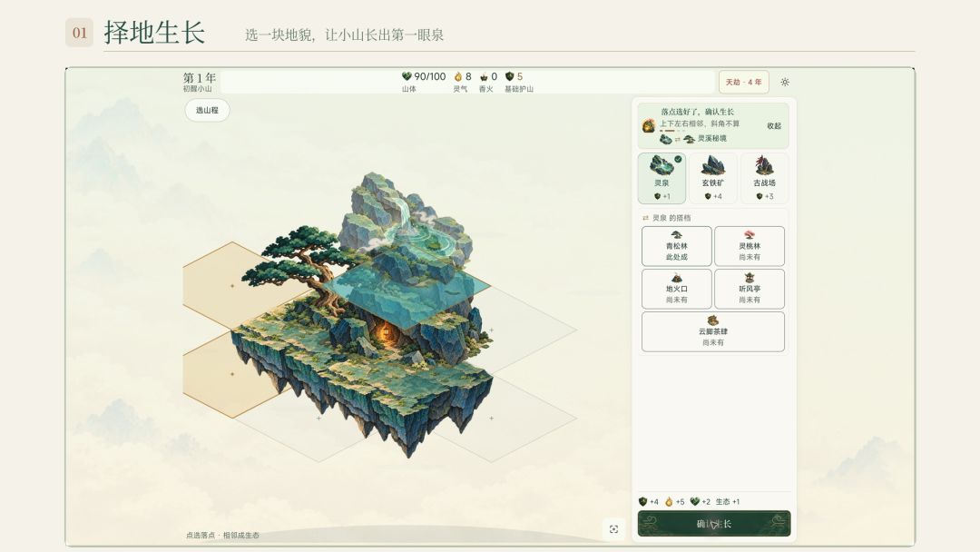Image resolution: width=980 pixels, height=552 pixels.
Task: Click the hint panel mascot avatar icon
Action: [649, 125]
